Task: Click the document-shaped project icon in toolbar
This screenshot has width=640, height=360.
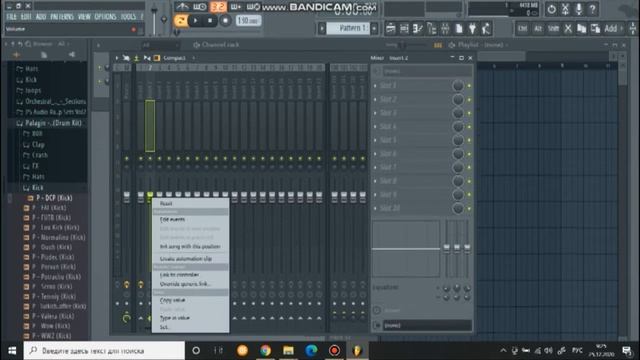Action: pos(459,28)
